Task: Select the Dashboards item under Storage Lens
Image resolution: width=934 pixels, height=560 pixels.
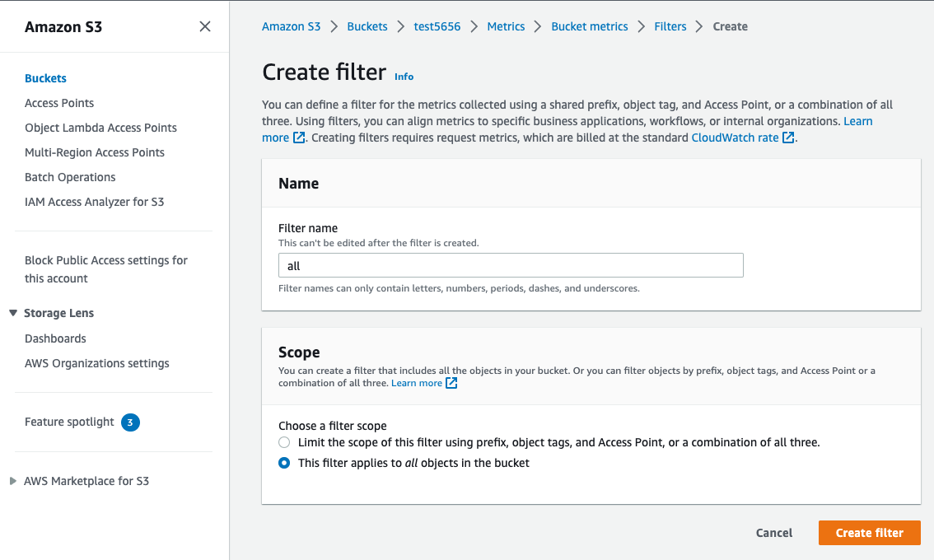Action: click(55, 338)
